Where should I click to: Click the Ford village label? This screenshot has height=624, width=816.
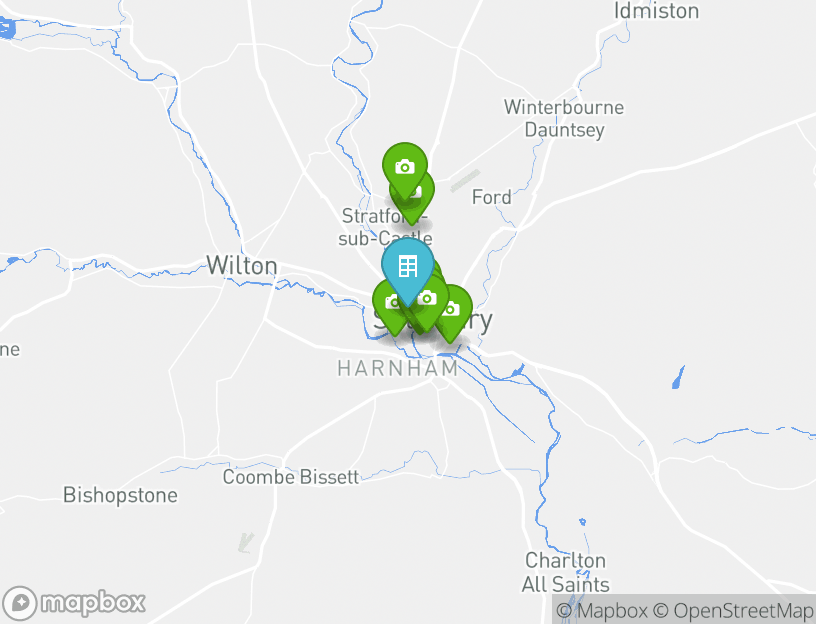[491, 197]
